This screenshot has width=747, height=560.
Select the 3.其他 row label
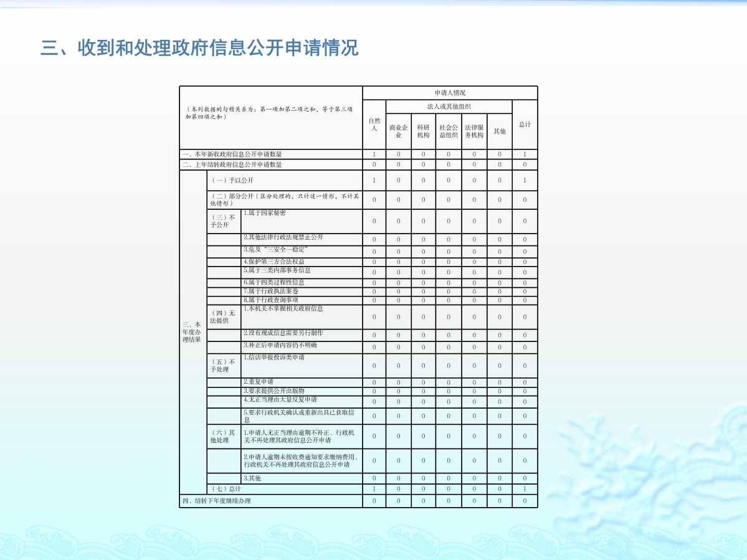302,478
